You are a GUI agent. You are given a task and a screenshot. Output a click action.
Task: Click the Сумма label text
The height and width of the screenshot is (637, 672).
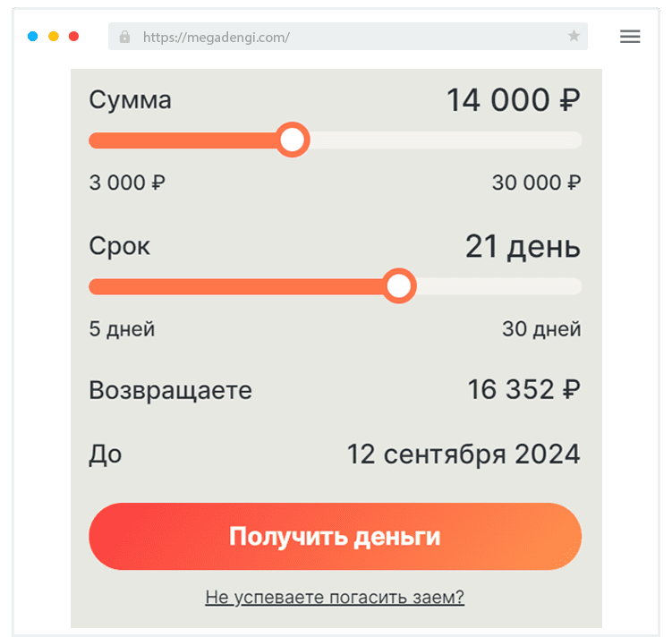[x=131, y=100]
